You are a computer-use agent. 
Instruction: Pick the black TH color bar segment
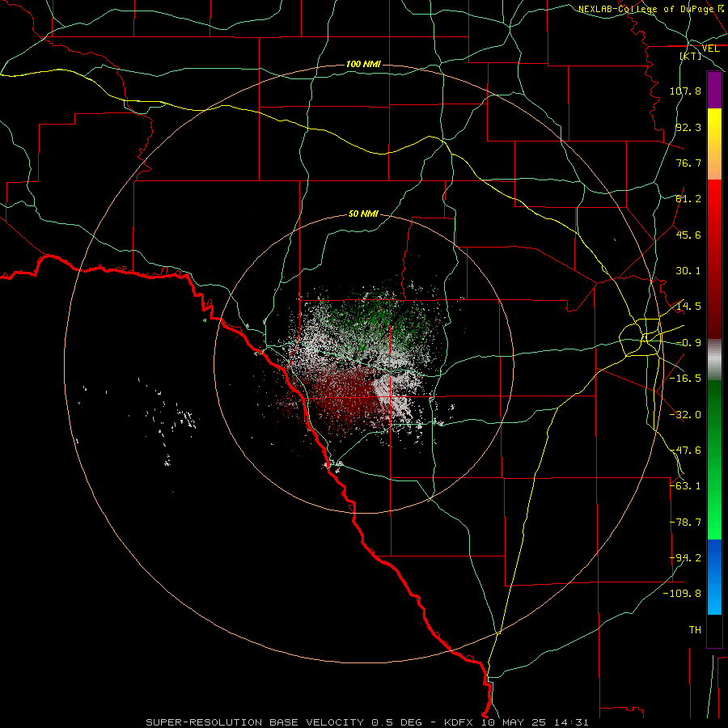(x=714, y=630)
